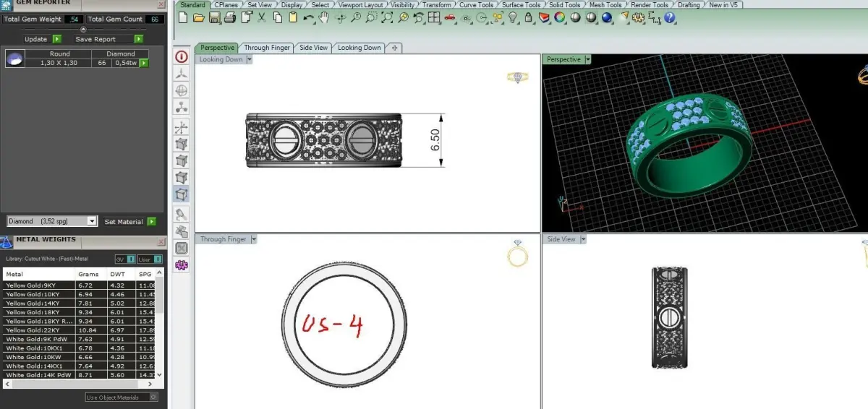
Task: Click the Update button in Gem Reporter
Action: 43,39
